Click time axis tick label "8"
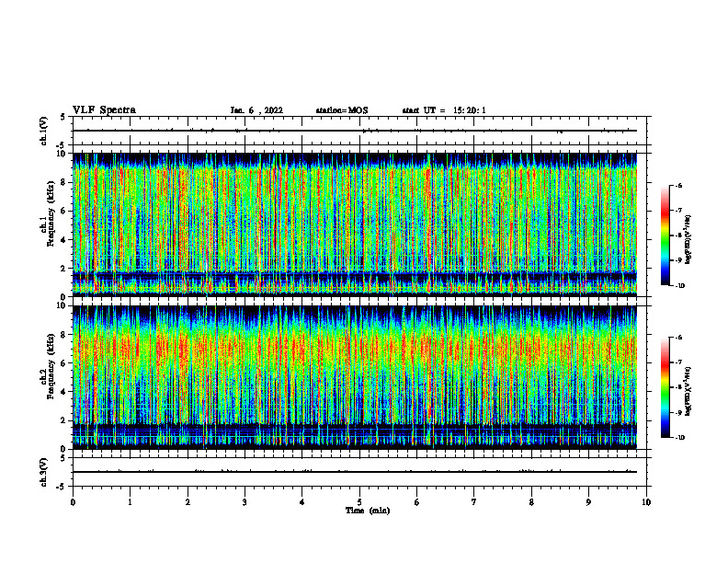 (531, 502)
